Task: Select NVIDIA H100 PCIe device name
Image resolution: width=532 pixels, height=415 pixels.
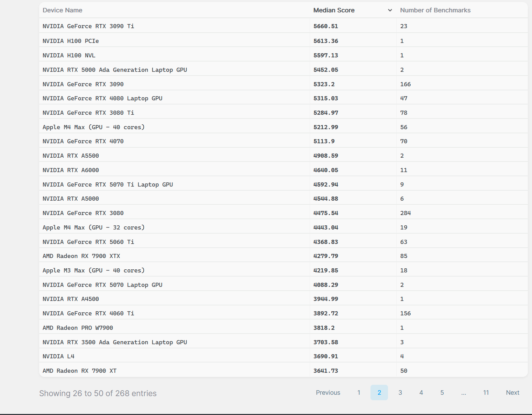Action: [71, 41]
